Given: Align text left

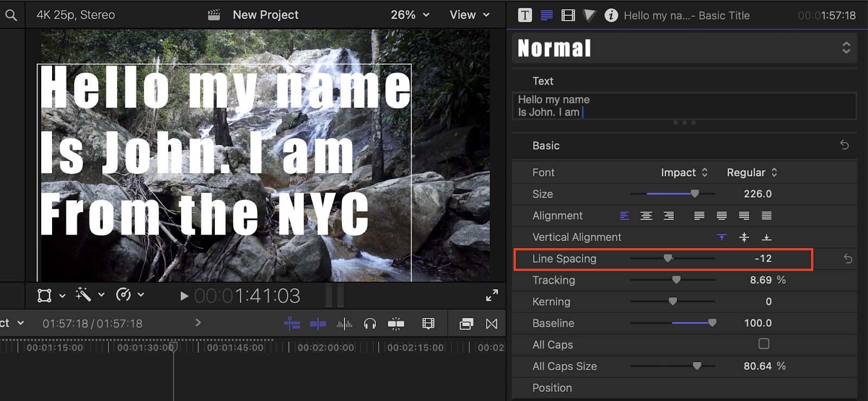Looking at the screenshot, I should tap(624, 216).
